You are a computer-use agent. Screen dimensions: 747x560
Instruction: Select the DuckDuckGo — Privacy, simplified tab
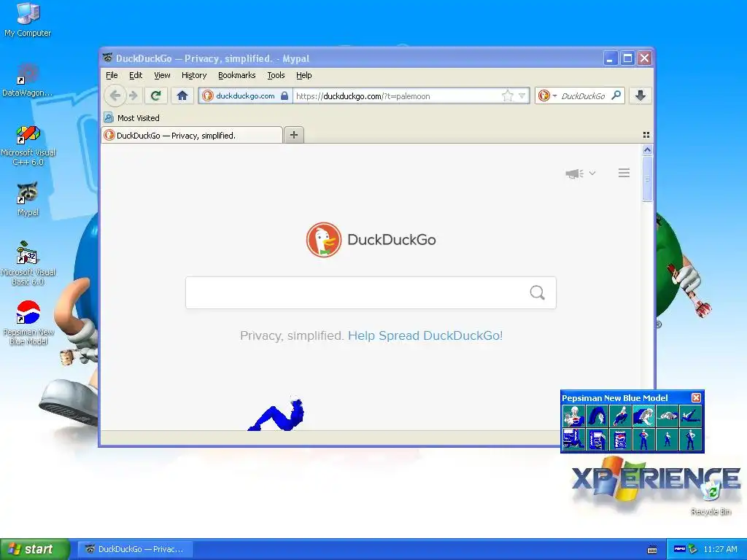tap(192, 135)
